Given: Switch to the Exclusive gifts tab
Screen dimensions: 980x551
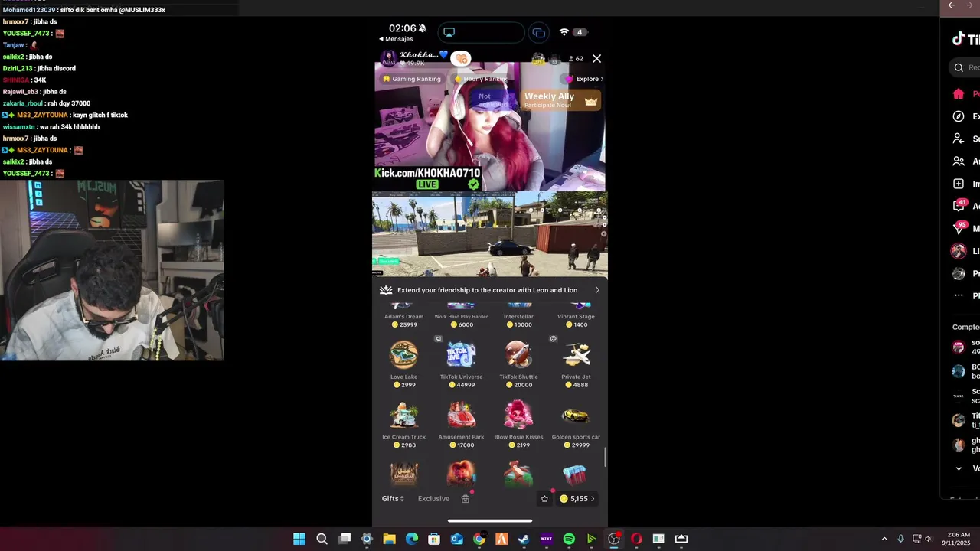Looking at the screenshot, I should pyautogui.click(x=433, y=499).
